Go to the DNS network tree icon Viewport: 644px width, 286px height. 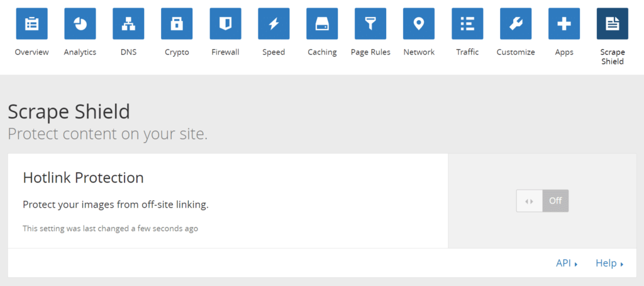pos(128,24)
